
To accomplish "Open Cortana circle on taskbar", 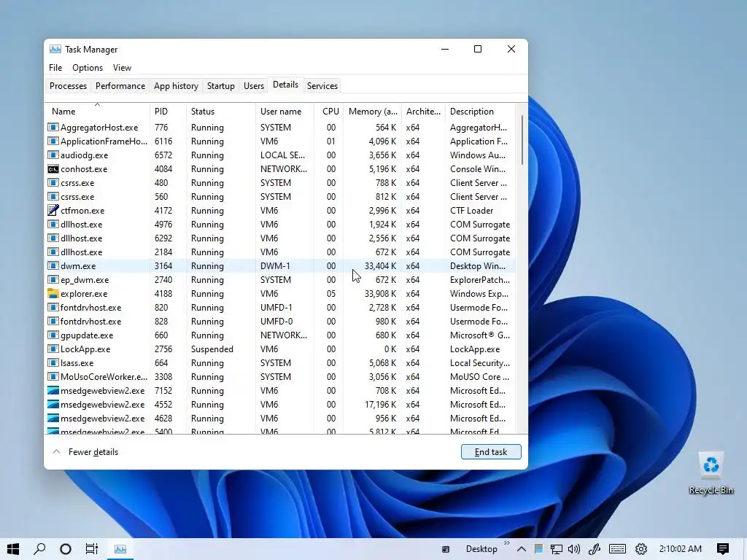I will (x=66, y=549).
